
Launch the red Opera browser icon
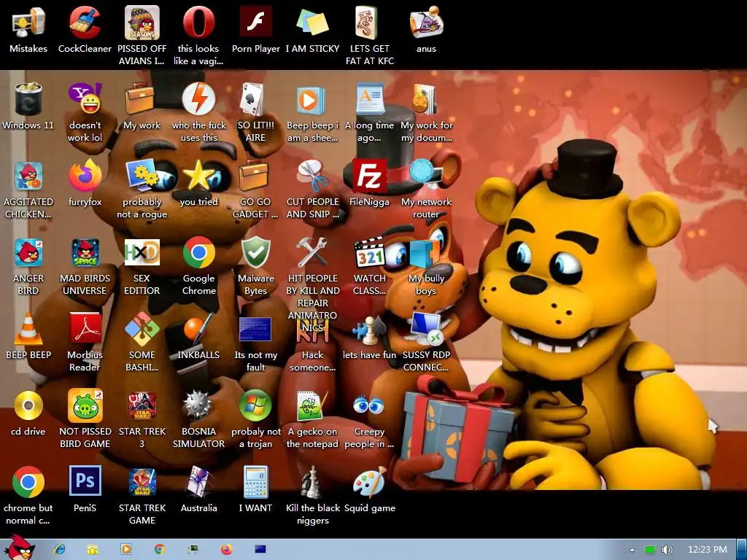coord(198,23)
